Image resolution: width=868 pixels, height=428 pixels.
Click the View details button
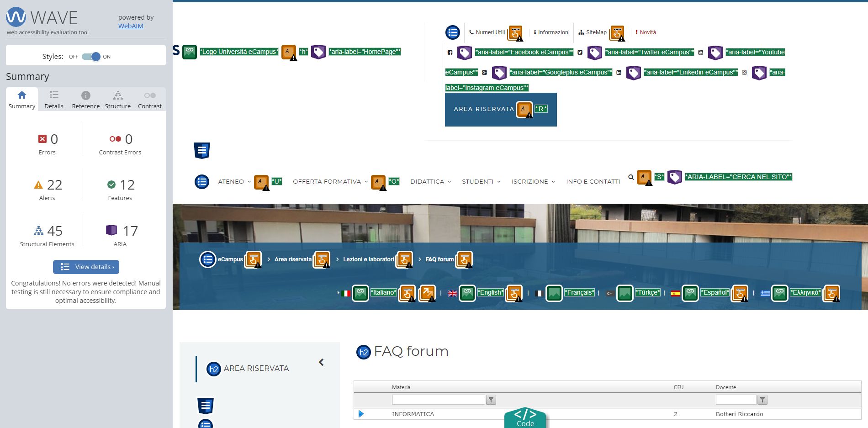[x=86, y=267]
